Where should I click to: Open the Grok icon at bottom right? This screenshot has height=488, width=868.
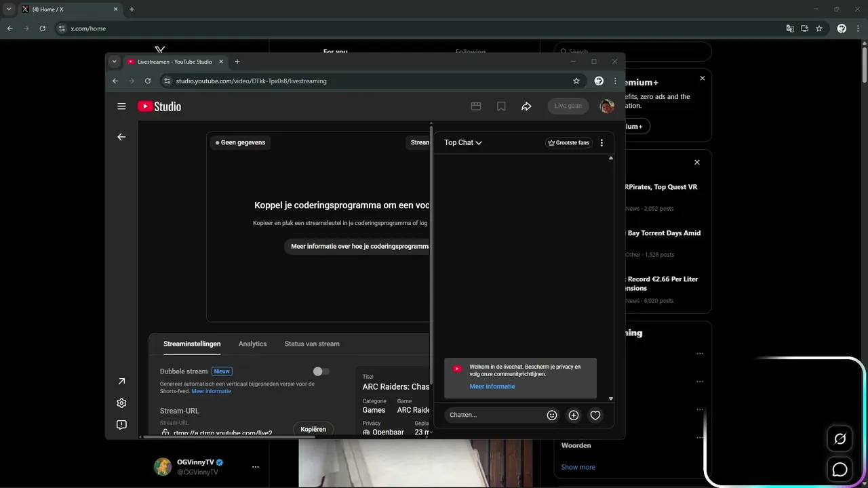click(840, 439)
